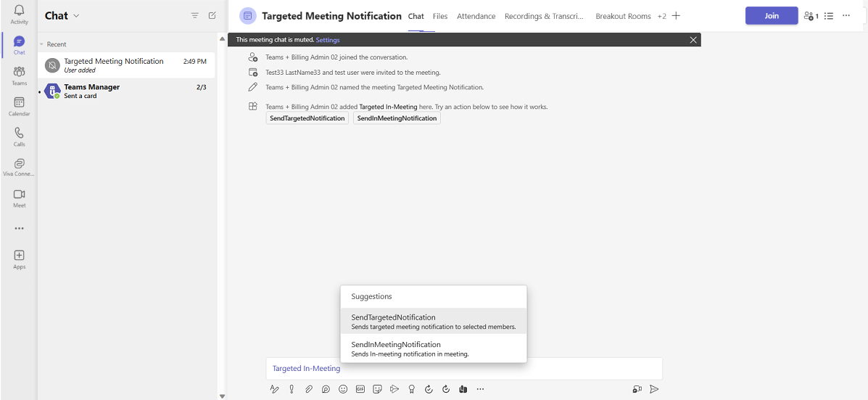Open the Activity feed in the sidebar
This screenshot has width=868, height=400.
[x=19, y=15]
